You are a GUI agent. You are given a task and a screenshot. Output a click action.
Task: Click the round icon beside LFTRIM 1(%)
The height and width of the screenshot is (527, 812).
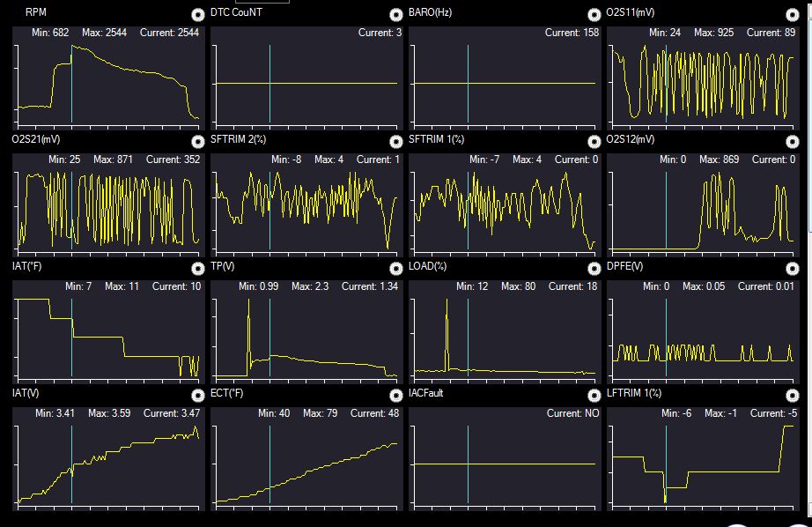[793, 396]
